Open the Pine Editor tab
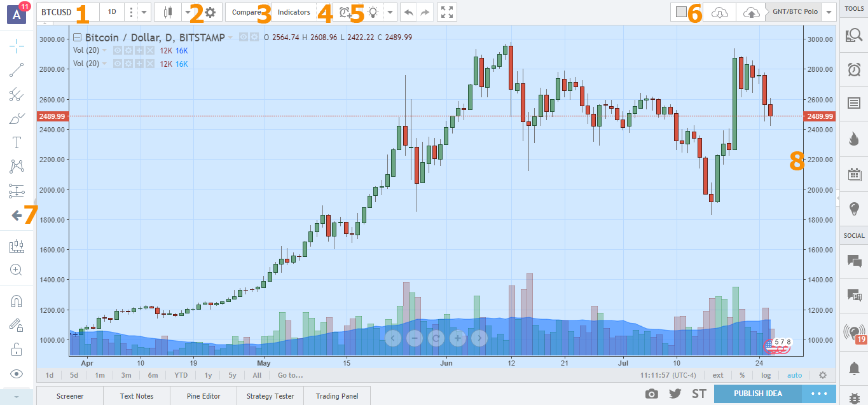This screenshot has height=405, width=868. pyautogui.click(x=203, y=395)
